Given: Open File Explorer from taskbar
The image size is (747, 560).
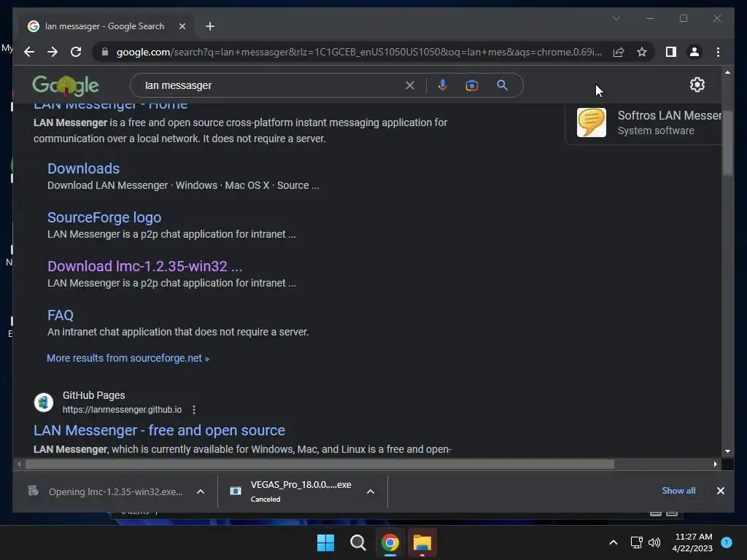Looking at the screenshot, I should [422, 542].
